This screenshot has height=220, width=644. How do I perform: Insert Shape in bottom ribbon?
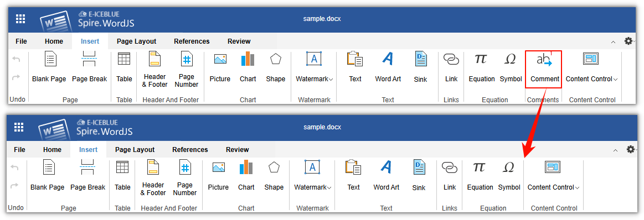(x=274, y=176)
